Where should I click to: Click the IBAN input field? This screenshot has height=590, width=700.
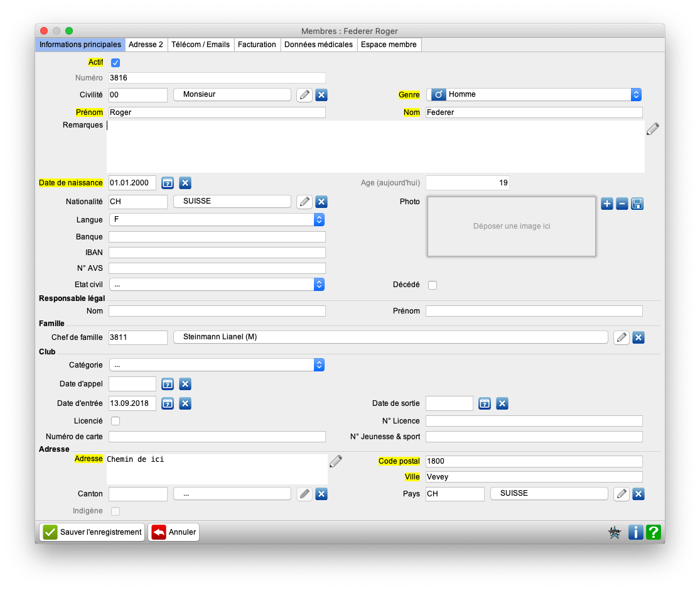pos(217,253)
